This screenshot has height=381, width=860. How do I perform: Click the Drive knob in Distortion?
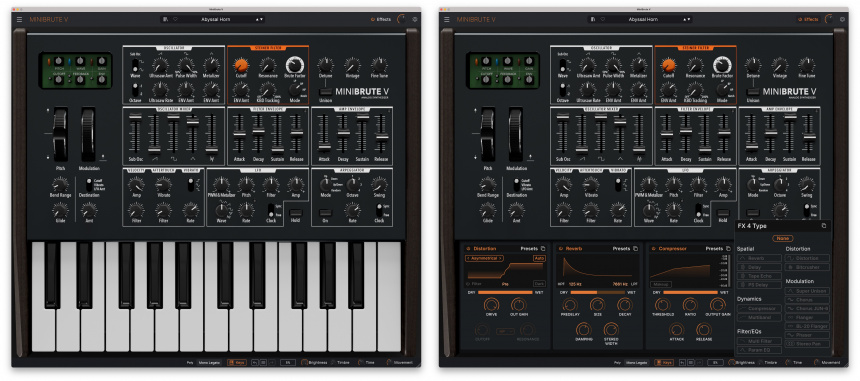point(491,305)
